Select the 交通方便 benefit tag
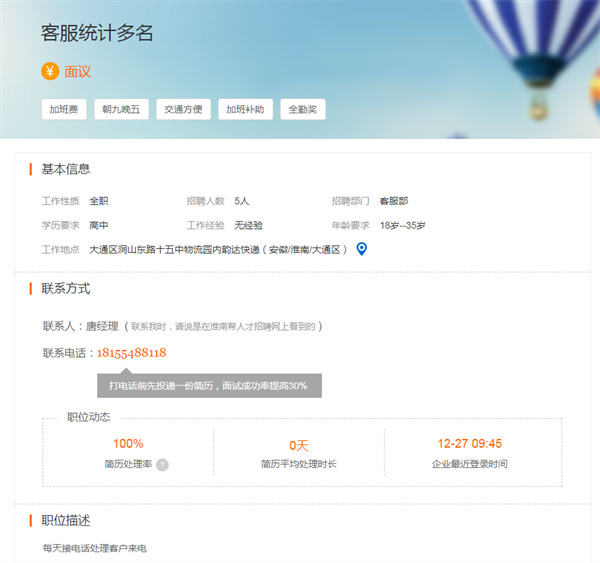The height and width of the screenshot is (563, 600). click(x=183, y=109)
